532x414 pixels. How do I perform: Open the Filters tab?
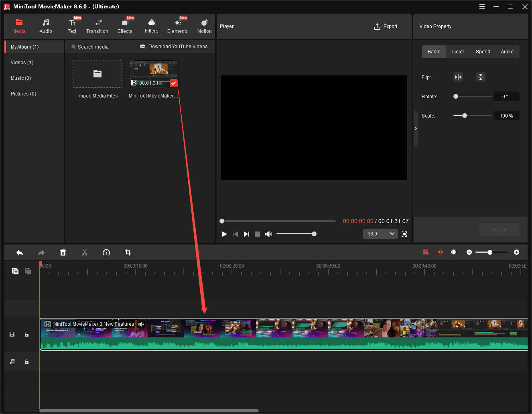tap(151, 26)
